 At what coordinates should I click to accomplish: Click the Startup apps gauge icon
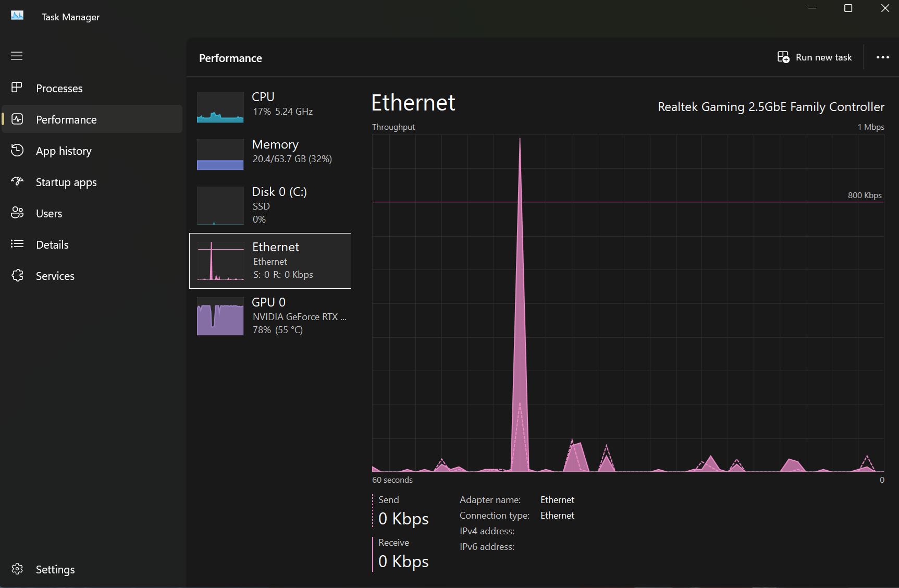[x=17, y=181]
